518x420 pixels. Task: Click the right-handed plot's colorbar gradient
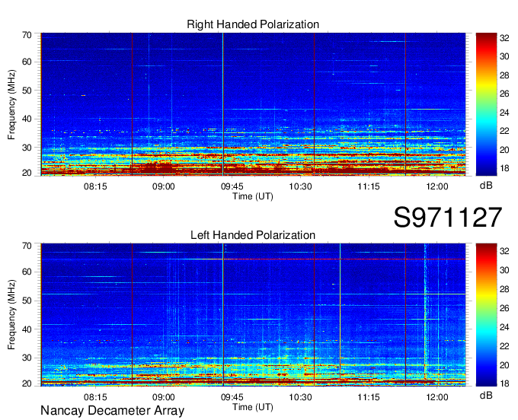[x=486, y=104]
